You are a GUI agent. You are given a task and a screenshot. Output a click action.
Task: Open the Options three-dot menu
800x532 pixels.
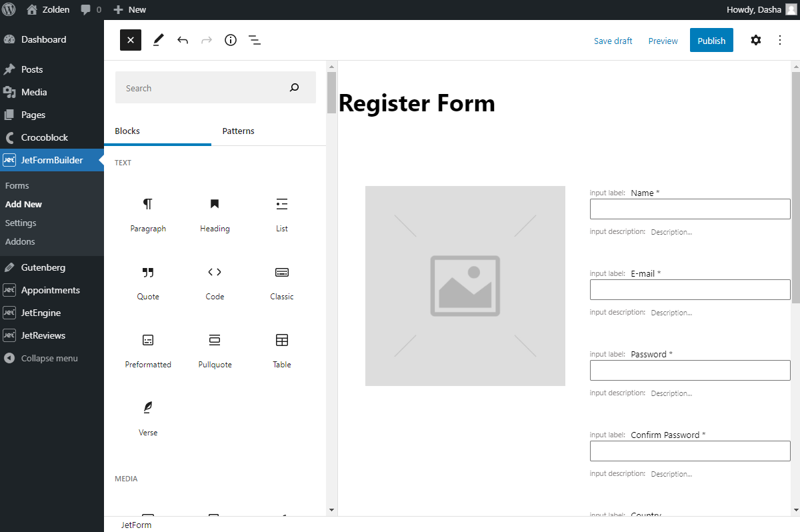(779, 40)
